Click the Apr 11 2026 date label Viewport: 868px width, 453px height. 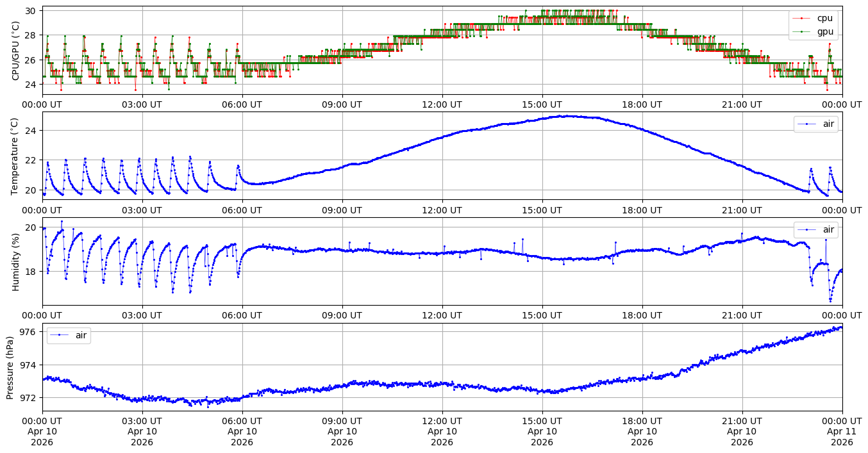point(842,437)
